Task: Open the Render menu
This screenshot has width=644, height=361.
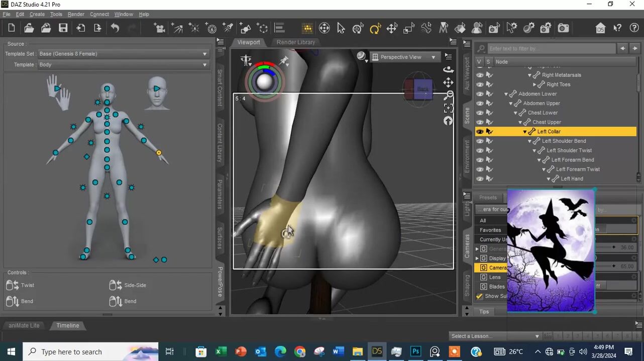Action: coord(76,14)
